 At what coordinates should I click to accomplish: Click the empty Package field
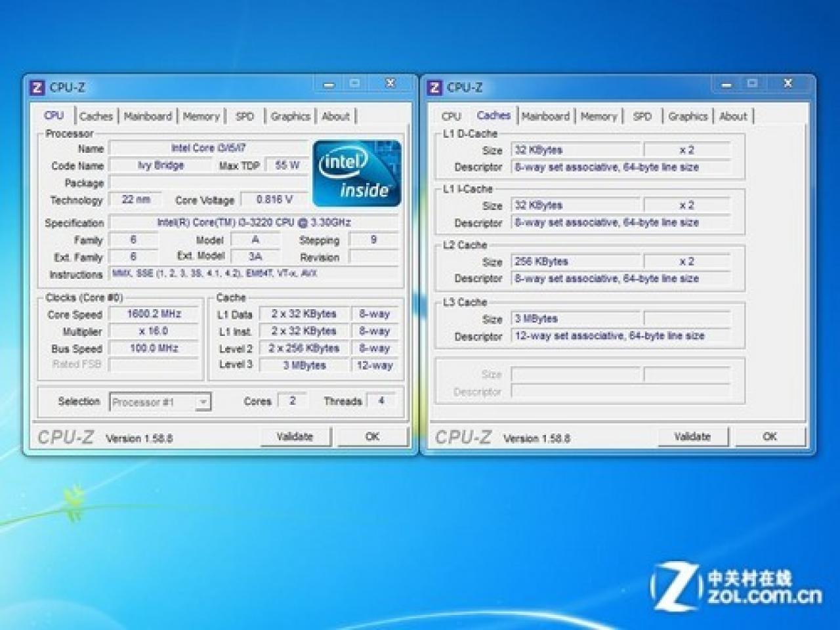(208, 182)
